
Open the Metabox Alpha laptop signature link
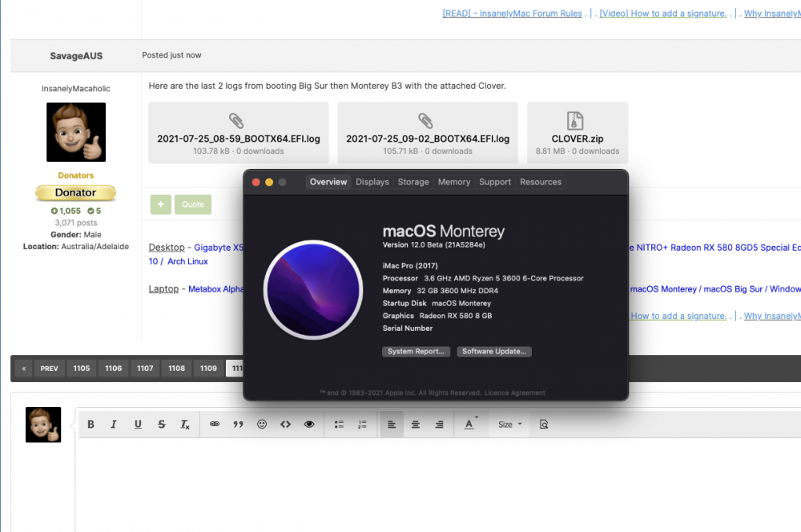pos(215,288)
